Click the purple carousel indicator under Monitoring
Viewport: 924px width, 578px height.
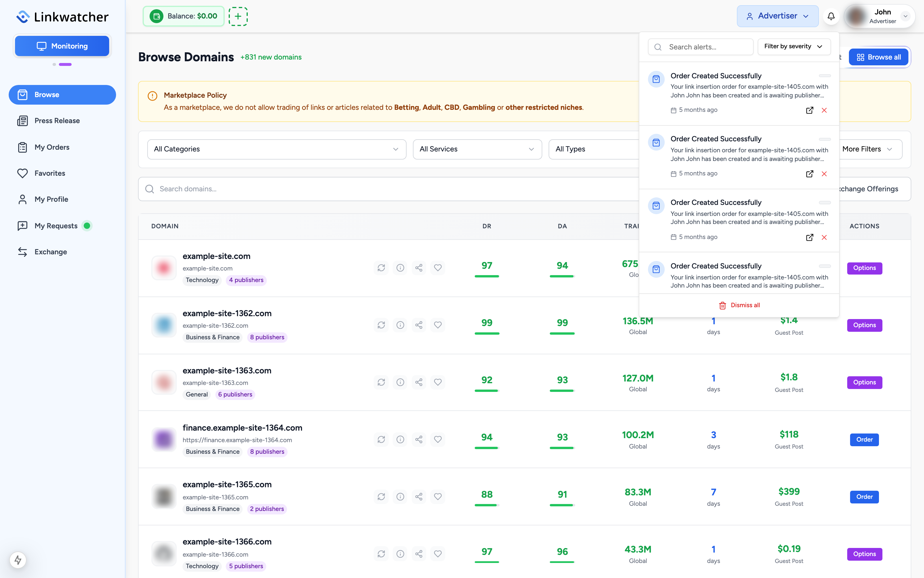pos(65,64)
